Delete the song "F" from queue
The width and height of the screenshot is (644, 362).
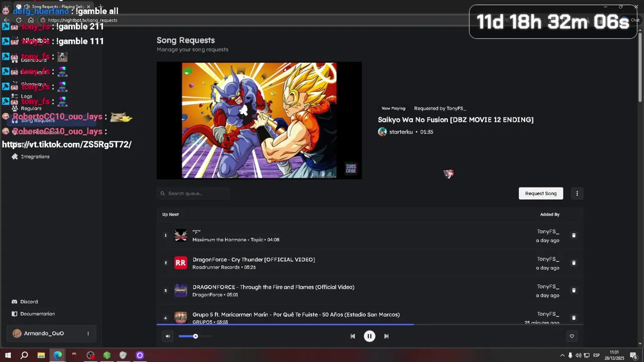[574, 235]
